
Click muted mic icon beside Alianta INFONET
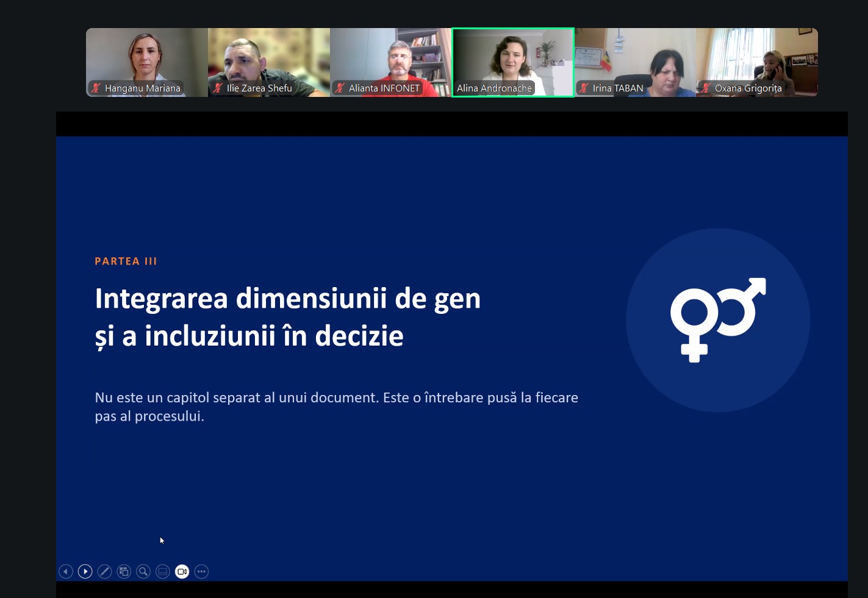340,88
